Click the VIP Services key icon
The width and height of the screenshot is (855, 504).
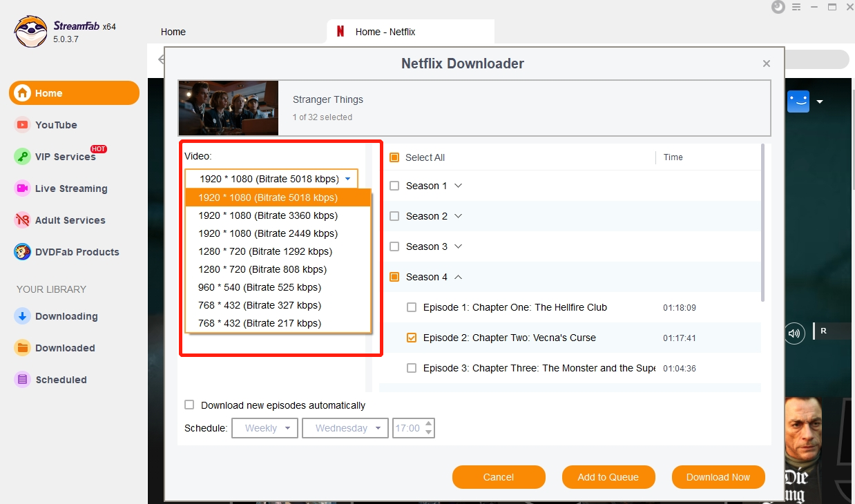(x=23, y=157)
